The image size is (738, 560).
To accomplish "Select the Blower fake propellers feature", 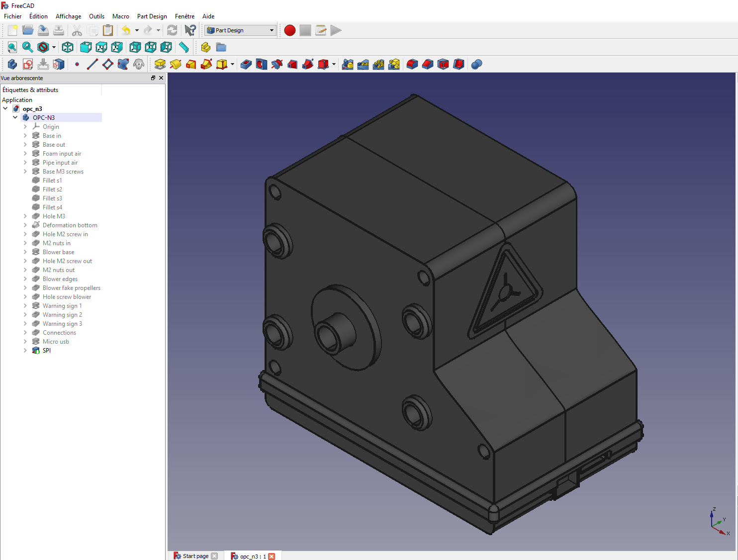I will click(72, 287).
